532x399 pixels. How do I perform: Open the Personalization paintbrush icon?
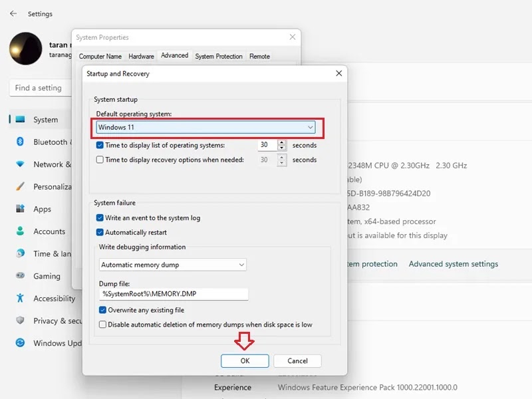21,186
